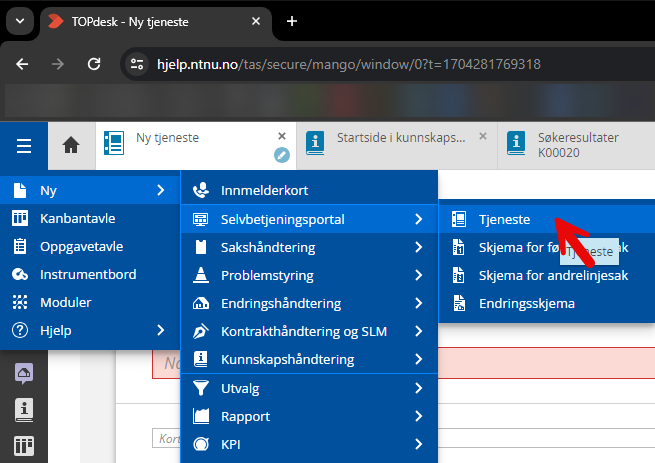Click the Kontrakthåndtering og SLM pen icon
Screen dimensions: 655x463
point(201,331)
